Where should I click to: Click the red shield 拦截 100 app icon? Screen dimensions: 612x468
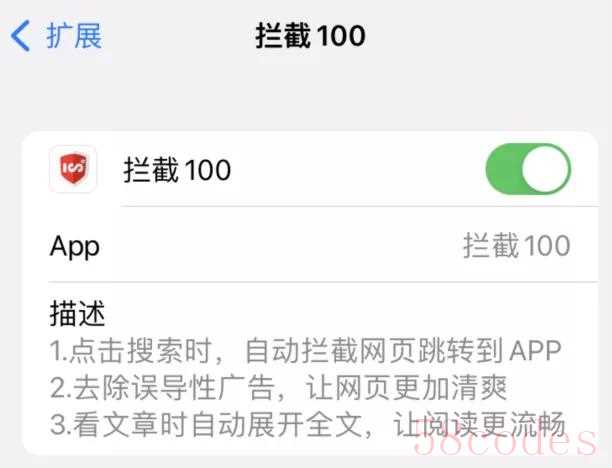tap(73, 169)
